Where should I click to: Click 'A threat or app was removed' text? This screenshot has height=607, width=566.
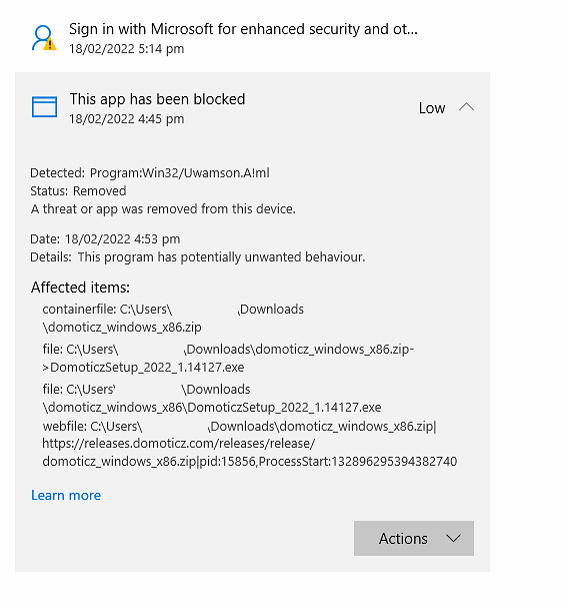tap(163, 209)
